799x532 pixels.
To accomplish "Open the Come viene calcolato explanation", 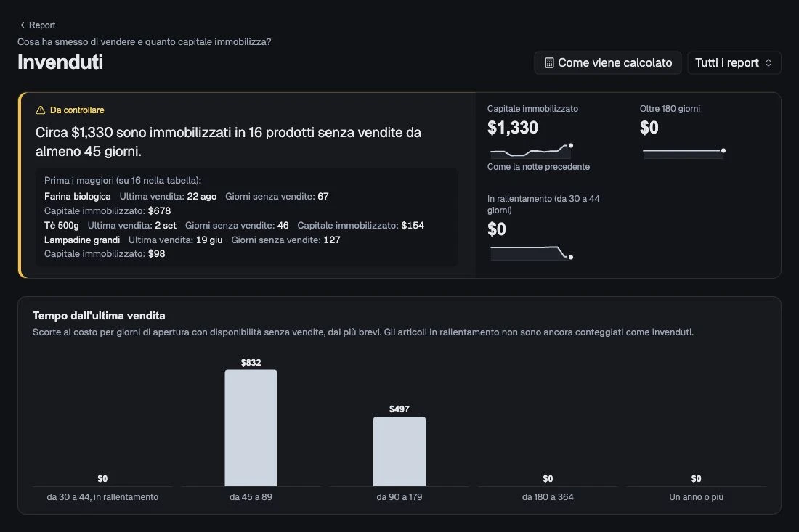I will click(607, 62).
